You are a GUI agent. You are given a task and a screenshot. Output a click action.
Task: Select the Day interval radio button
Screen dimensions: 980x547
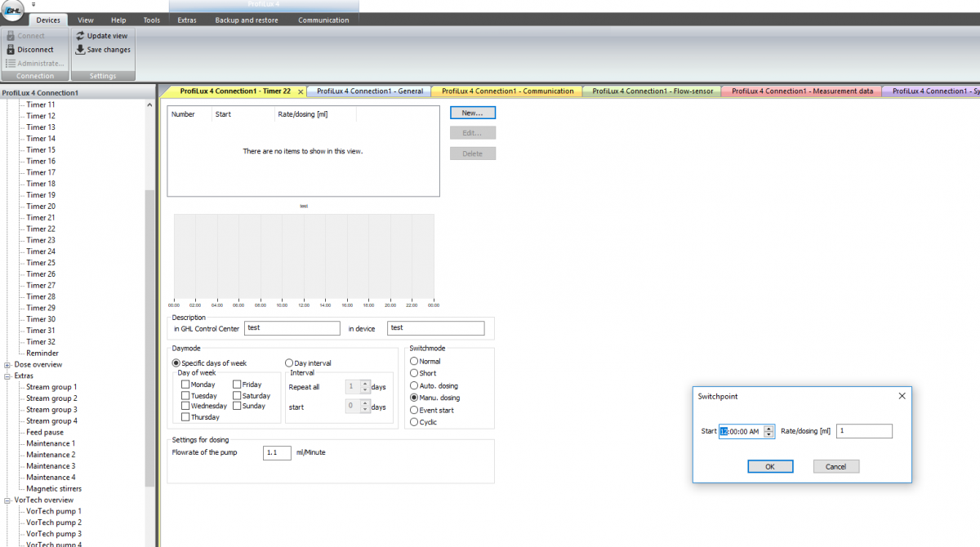289,363
